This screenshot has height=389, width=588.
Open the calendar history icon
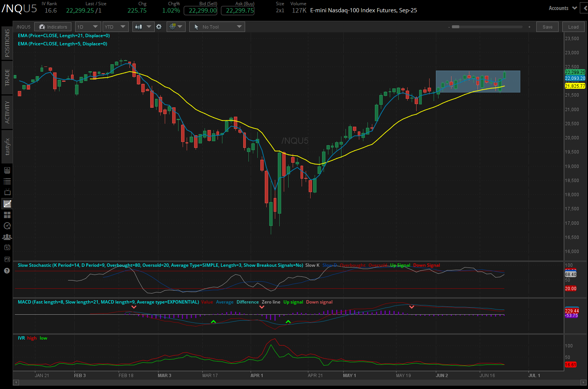click(x=7, y=247)
